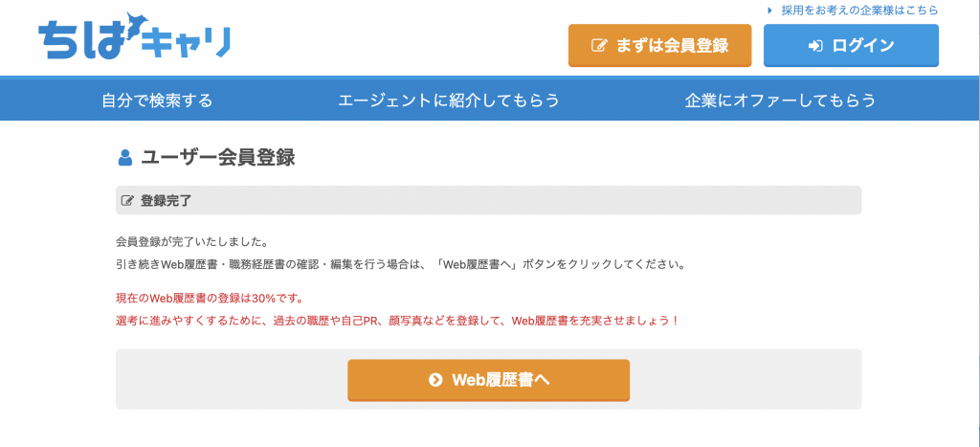This screenshot has height=447, width=980.
Task: Click the circled arrow icon on Web履歴書へ
Action: click(x=435, y=379)
